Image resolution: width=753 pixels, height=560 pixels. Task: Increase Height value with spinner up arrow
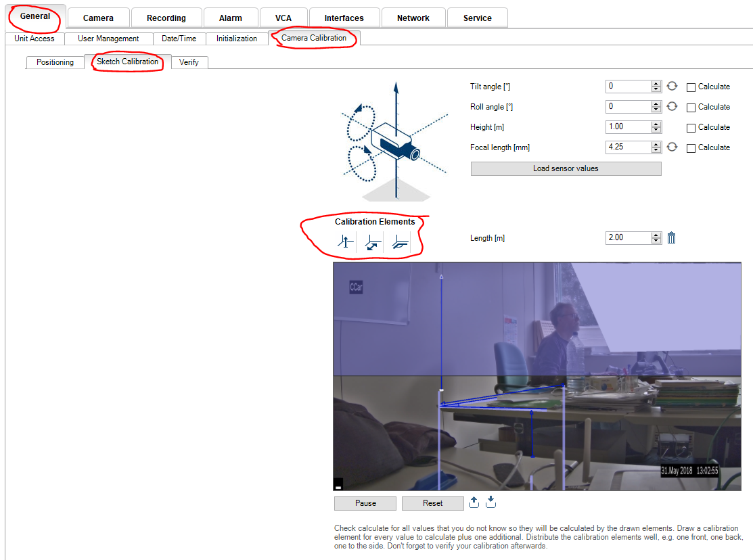point(656,124)
